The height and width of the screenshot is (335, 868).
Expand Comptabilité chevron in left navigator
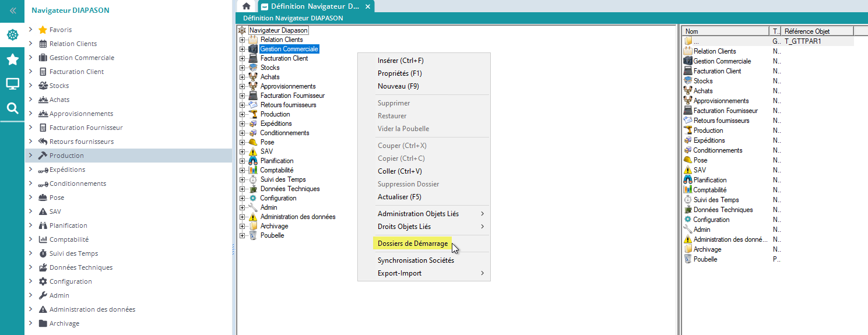pos(30,239)
